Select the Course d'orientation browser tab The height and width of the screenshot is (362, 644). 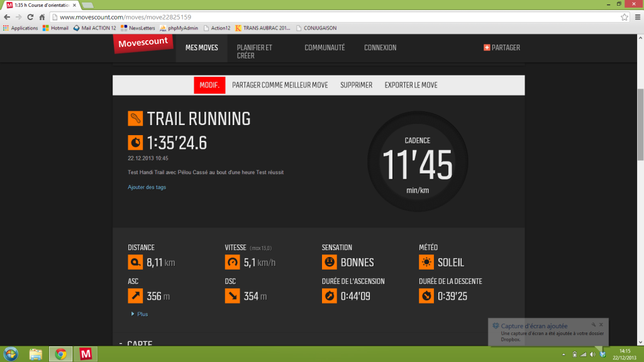pyautogui.click(x=41, y=5)
